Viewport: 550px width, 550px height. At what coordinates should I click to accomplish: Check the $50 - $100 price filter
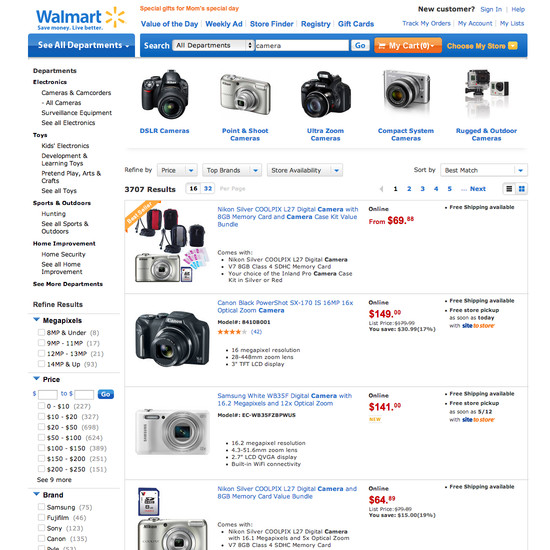click(x=41, y=437)
